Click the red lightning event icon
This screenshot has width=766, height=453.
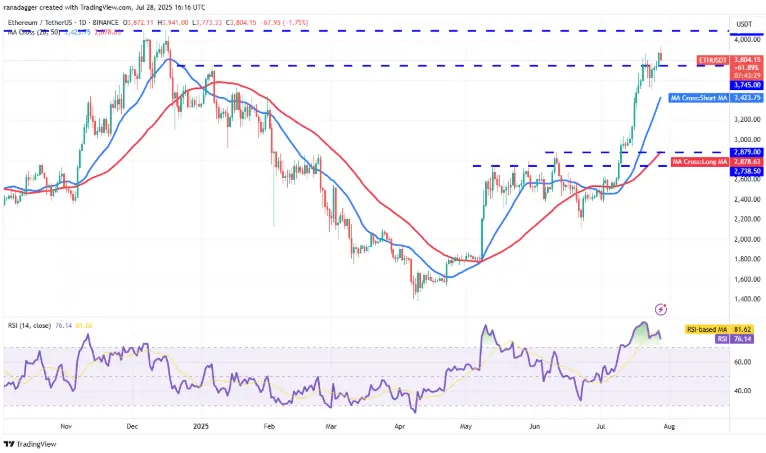tap(660, 309)
